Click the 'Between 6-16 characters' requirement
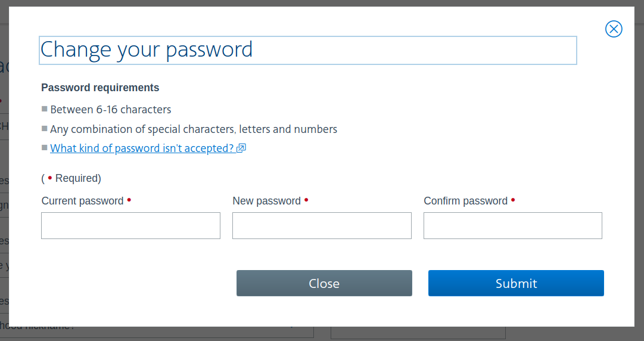Viewport: 644px width, 341px height. 111,110
